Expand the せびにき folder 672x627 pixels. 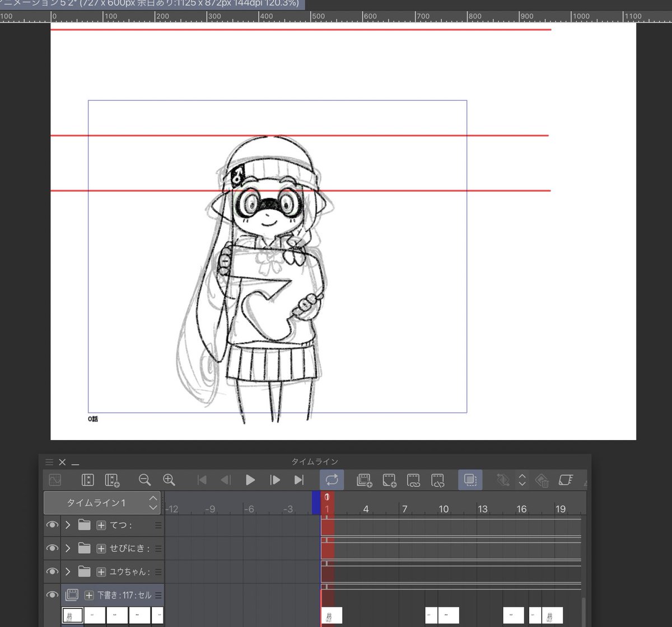tap(68, 548)
